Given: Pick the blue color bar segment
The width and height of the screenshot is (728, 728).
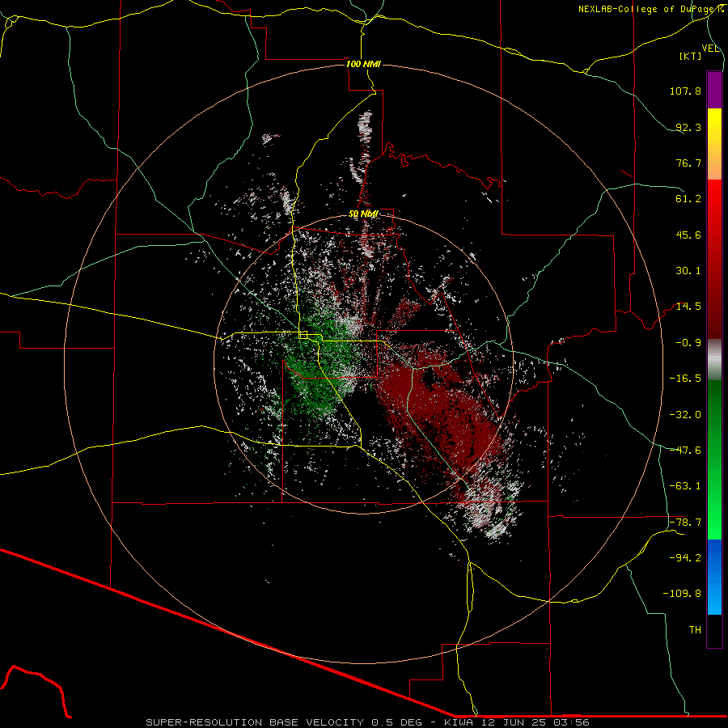Looking at the screenshot, I should coord(714,577).
